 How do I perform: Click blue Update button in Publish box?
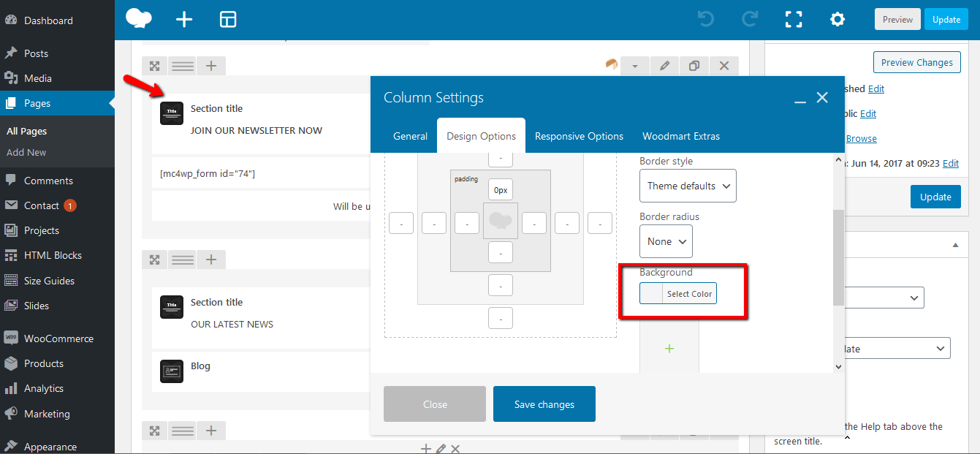pyautogui.click(x=935, y=197)
